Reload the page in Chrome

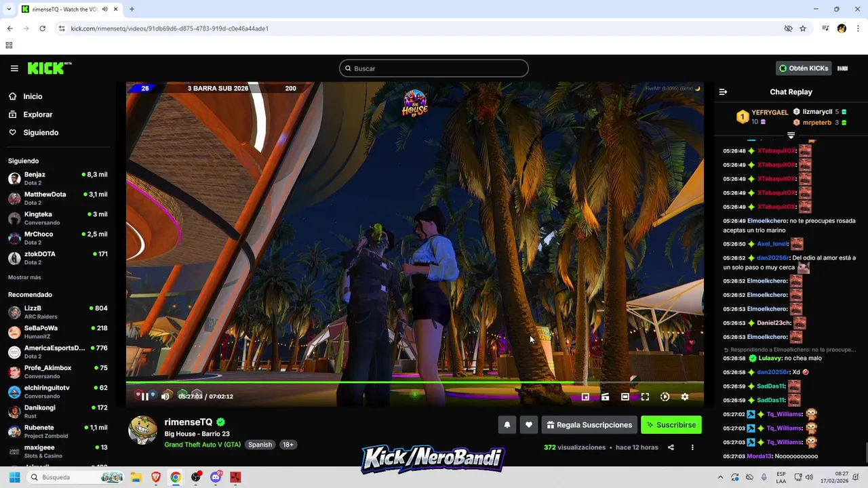coord(42,28)
